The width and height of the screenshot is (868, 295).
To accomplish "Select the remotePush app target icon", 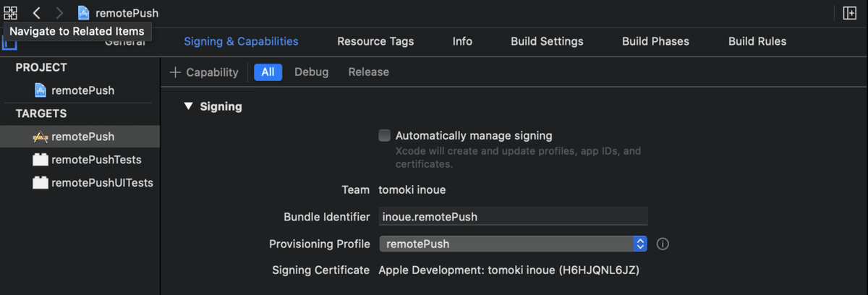I will [41, 137].
